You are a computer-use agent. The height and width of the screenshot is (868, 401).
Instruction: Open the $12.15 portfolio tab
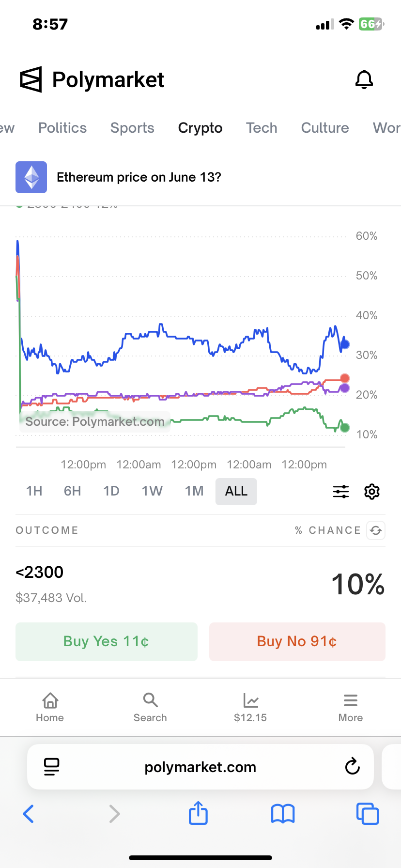[250, 708]
